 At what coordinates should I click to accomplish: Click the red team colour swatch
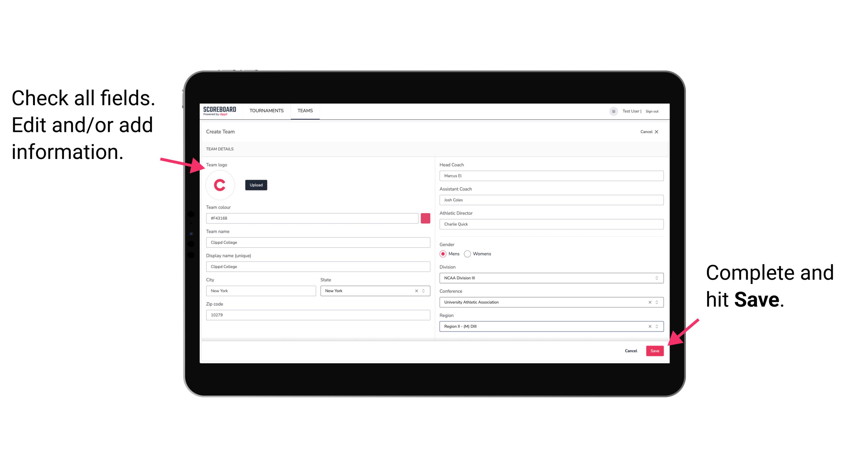(x=426, y=218)
